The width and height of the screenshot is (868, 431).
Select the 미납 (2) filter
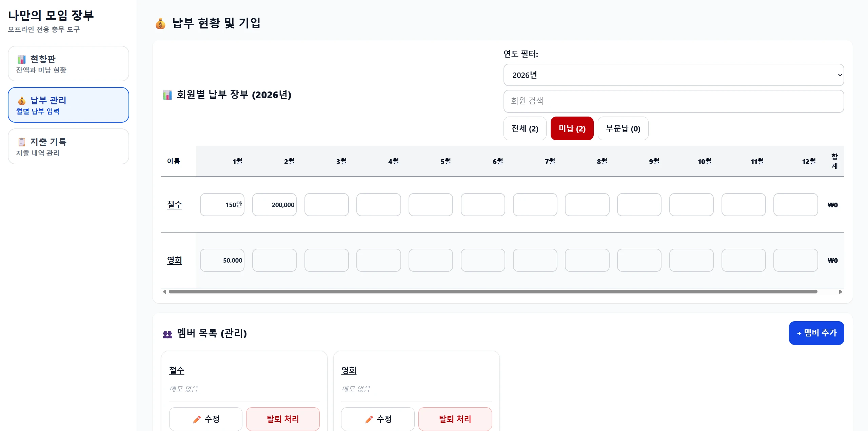pos(572,128)
